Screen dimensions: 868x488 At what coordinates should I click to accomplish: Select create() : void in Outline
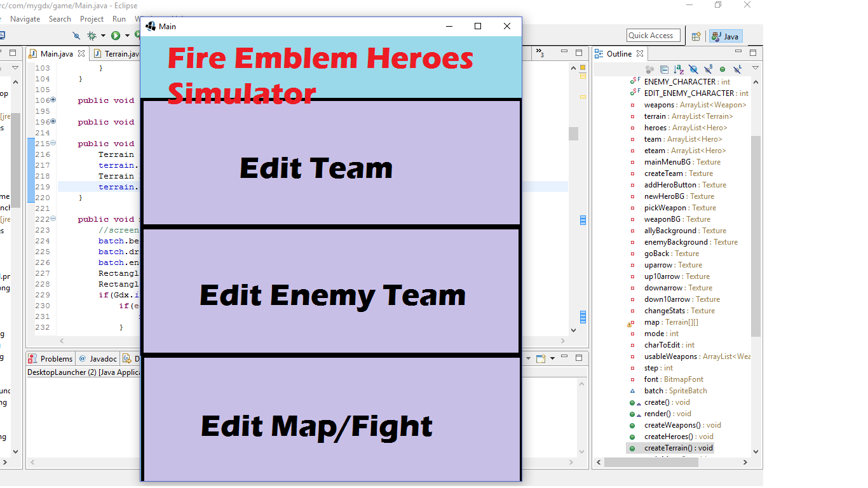coord(667,402)
